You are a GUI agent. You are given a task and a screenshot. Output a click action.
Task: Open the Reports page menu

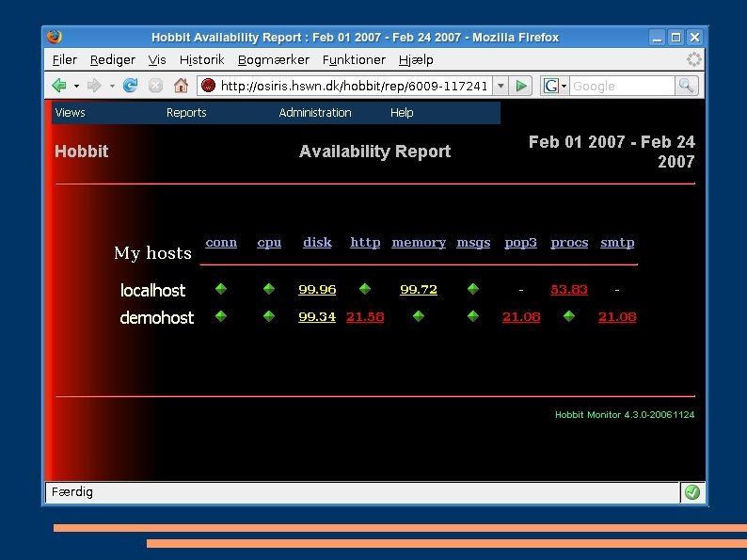(186, 113)
